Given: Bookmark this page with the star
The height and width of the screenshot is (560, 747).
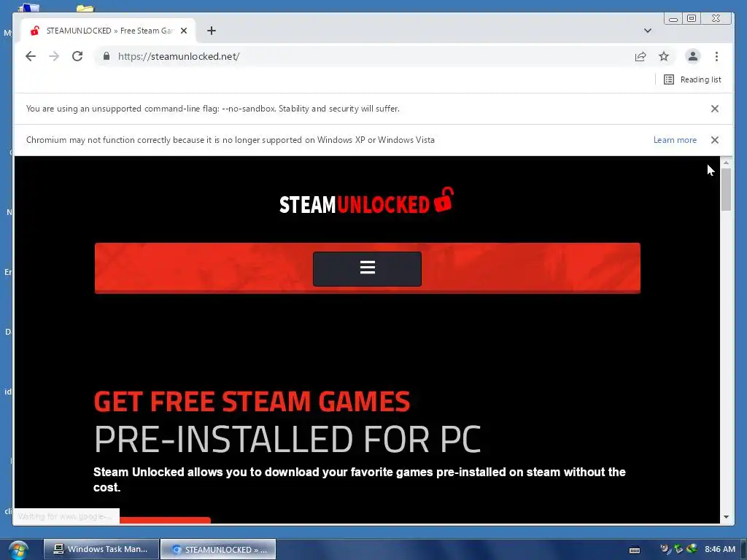Looking at the screenshot, I should 664,56.
